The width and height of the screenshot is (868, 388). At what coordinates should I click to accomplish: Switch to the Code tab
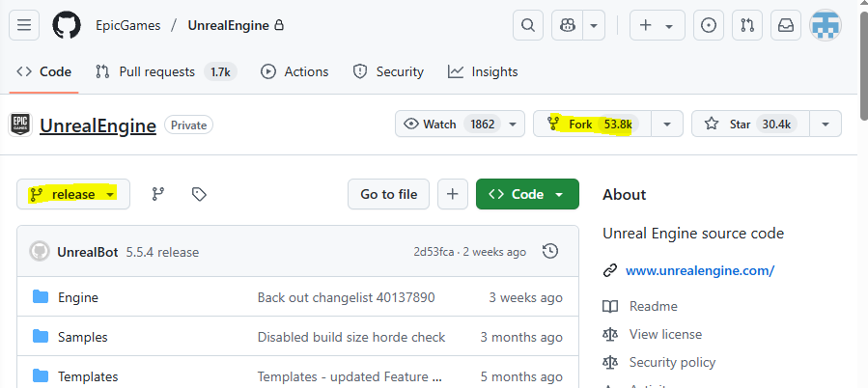43,72
